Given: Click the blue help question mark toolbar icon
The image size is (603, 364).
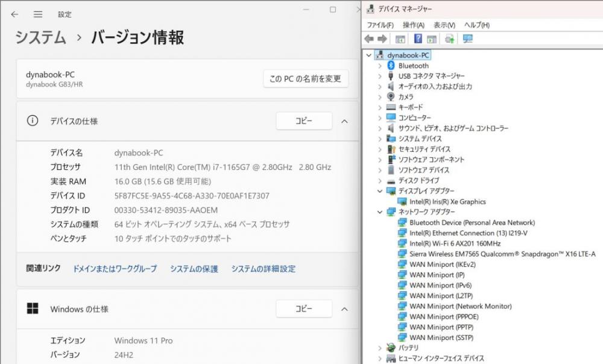Looking at the screenshot, I should click(418, 39).
